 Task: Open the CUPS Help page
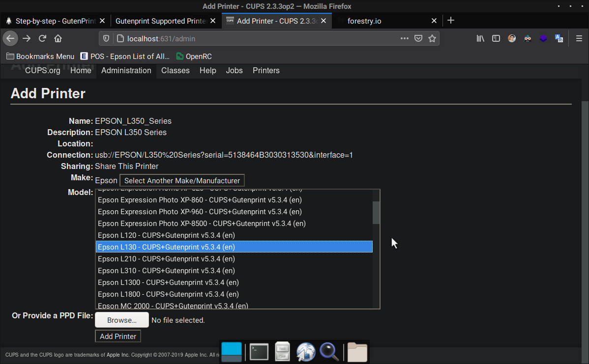click(x=208, y=71)
